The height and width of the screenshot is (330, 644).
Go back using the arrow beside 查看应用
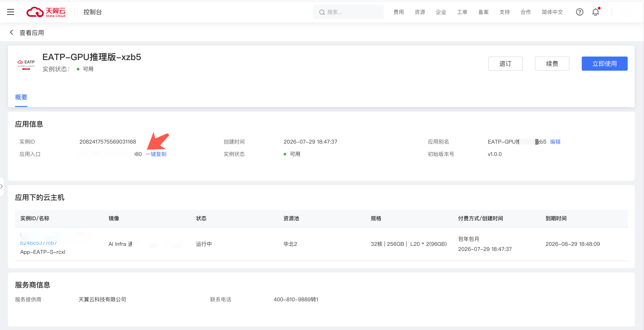click(x=11, y=32)
